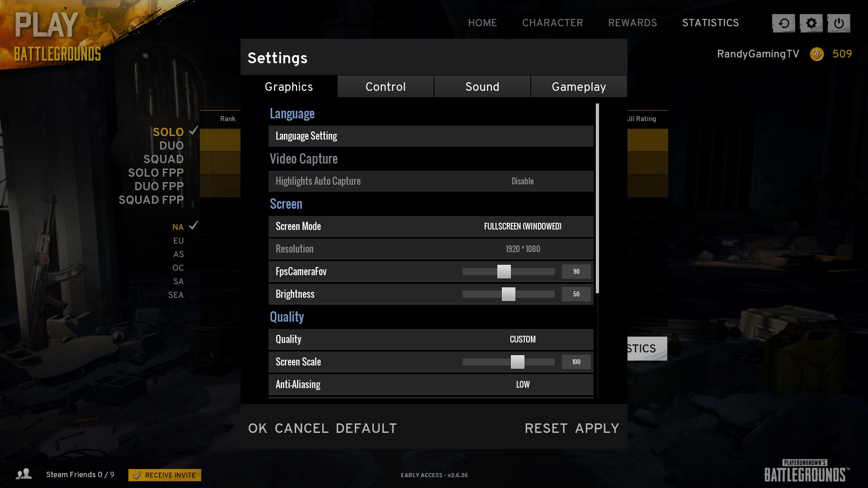Open settings via the gear icon

point(811,23)
